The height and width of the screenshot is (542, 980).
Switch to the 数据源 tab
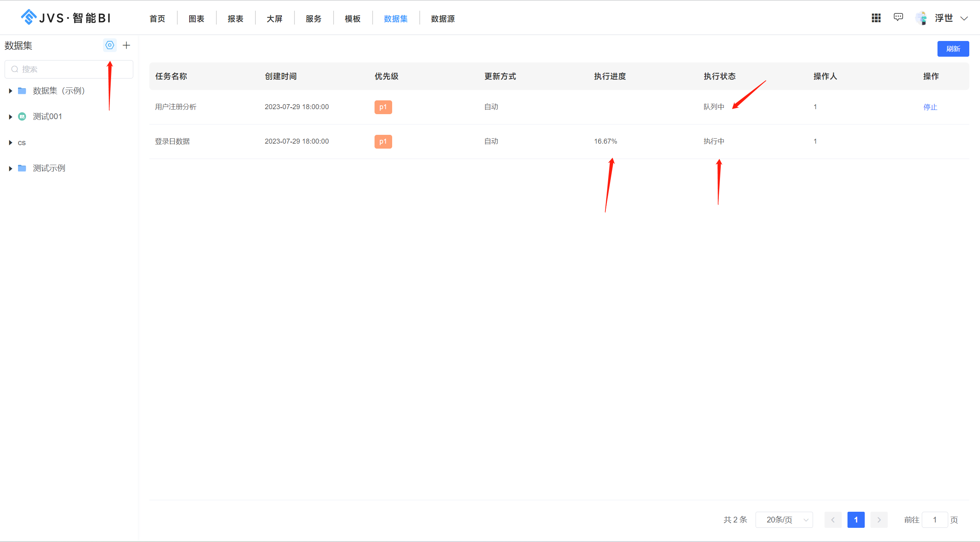tap(442, 18)
